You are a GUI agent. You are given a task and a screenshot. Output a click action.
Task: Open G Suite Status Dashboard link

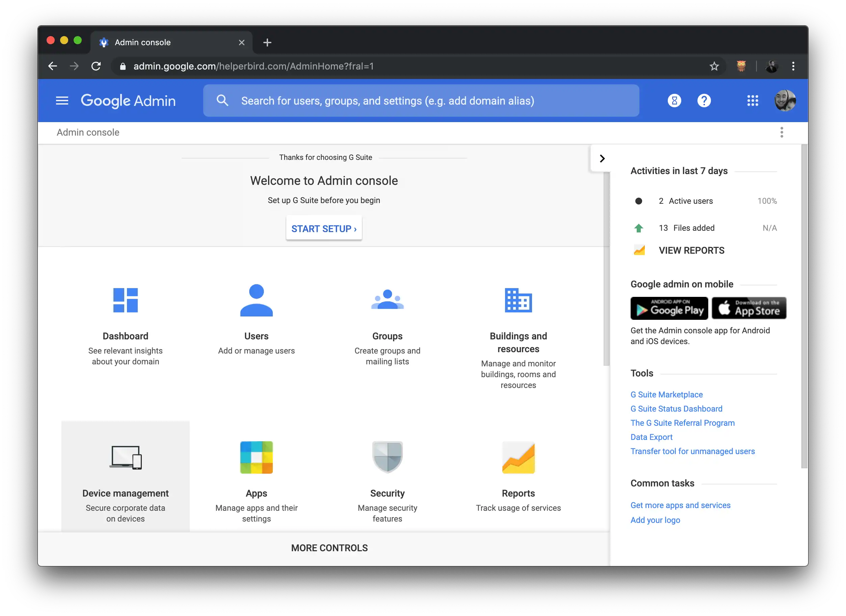click(676, 408)
